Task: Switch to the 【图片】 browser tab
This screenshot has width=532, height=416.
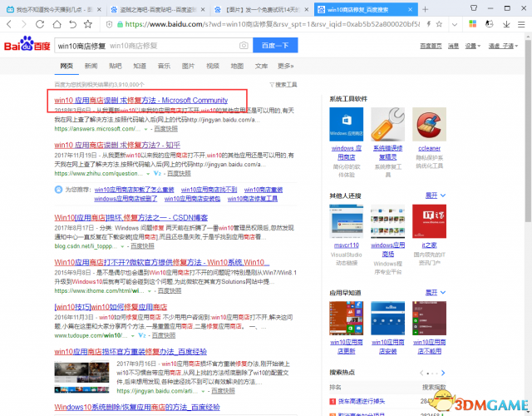Action: pyautogui.click(x=263, y=9)
